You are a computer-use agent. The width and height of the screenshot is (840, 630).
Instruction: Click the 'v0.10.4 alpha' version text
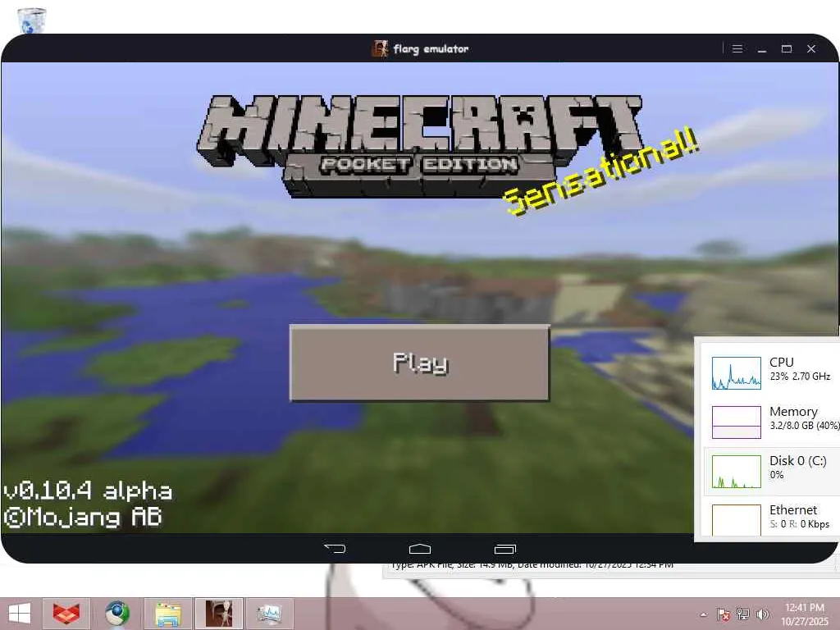point(88,491)
